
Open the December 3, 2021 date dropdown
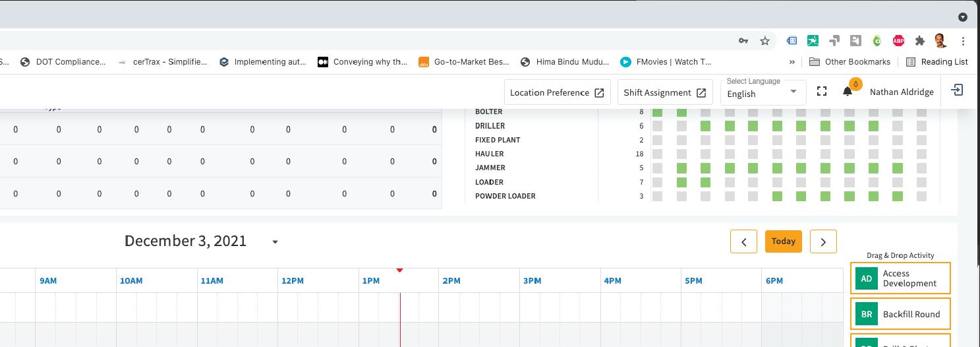click(x=275, y=241)
